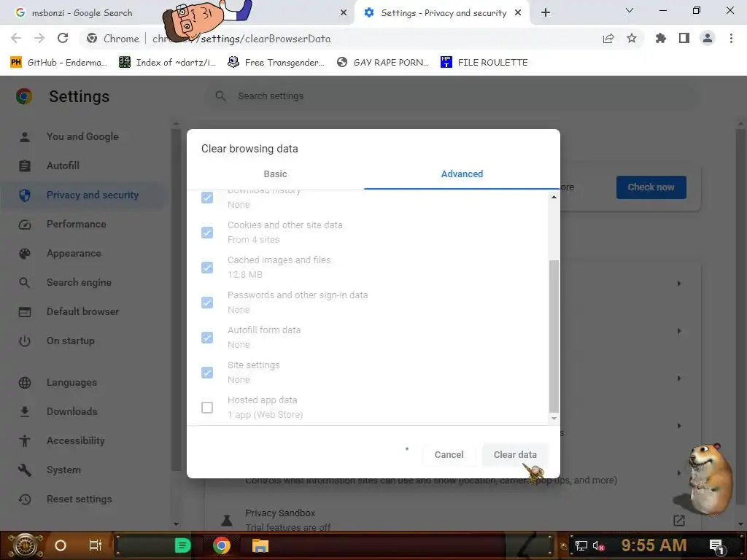Open File Explorer from taskbar
The height and width of the screenshot is (560, 747).
coord(260,545)
